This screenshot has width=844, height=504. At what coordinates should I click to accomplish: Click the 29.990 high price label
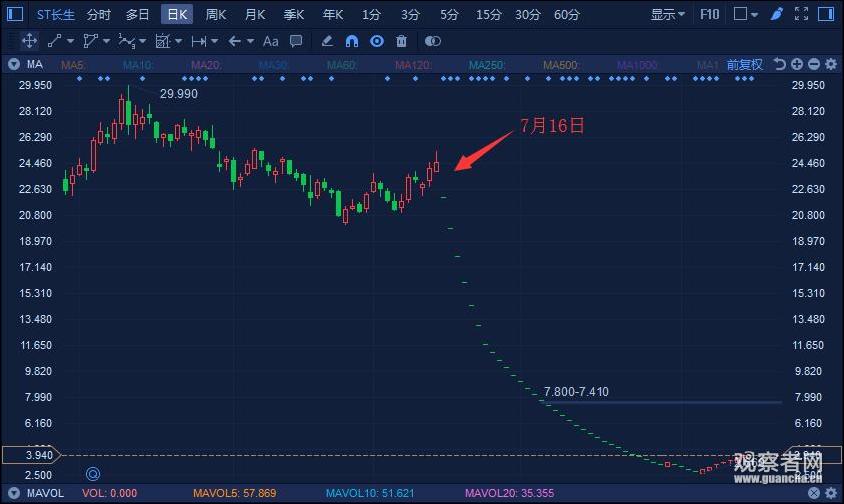click(x=179, y=94)
